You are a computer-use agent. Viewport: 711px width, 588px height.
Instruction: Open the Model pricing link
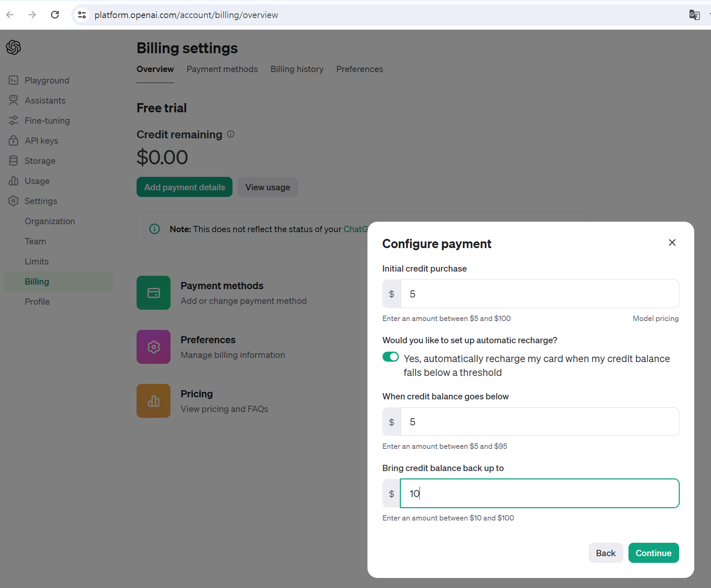[x=656, y=319]
